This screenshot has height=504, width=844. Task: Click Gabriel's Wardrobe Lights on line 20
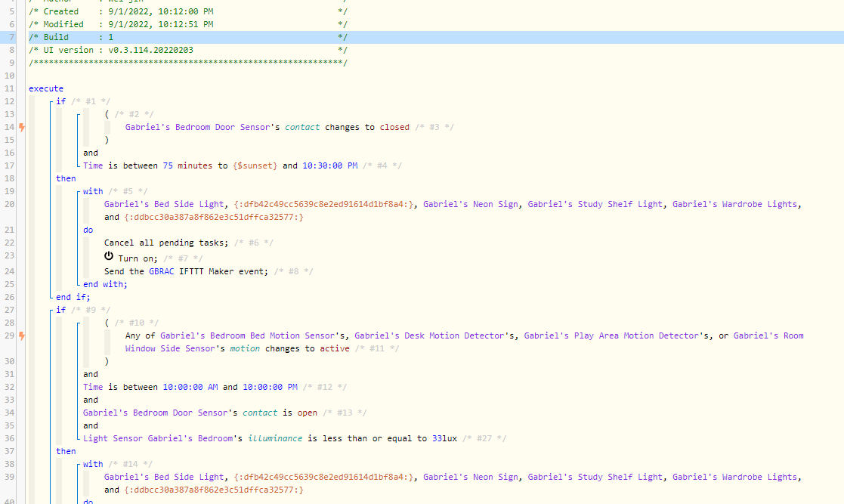tap(734, 205)
